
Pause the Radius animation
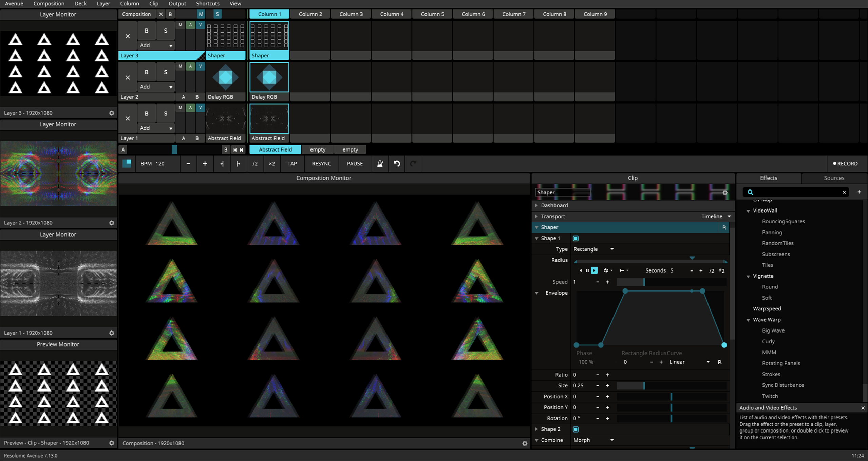(587, 270)
